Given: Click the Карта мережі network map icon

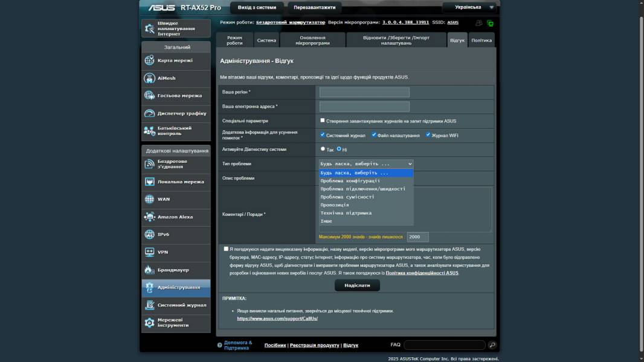Looking at the screenshot, I should point(149,60).
